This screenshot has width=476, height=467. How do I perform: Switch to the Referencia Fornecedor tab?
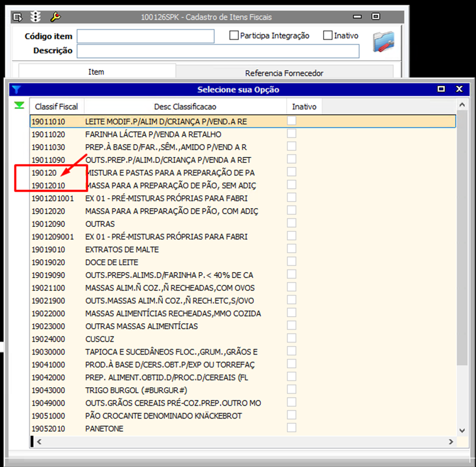(x=284, y=73)
